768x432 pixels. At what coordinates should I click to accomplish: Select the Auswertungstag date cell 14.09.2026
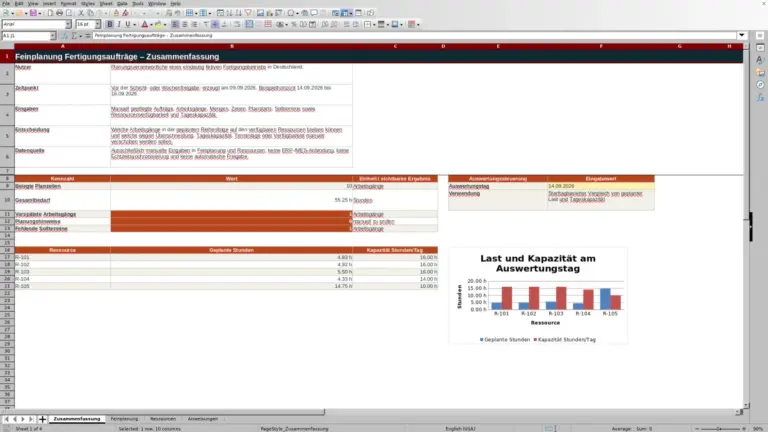(x=600, y=186)
